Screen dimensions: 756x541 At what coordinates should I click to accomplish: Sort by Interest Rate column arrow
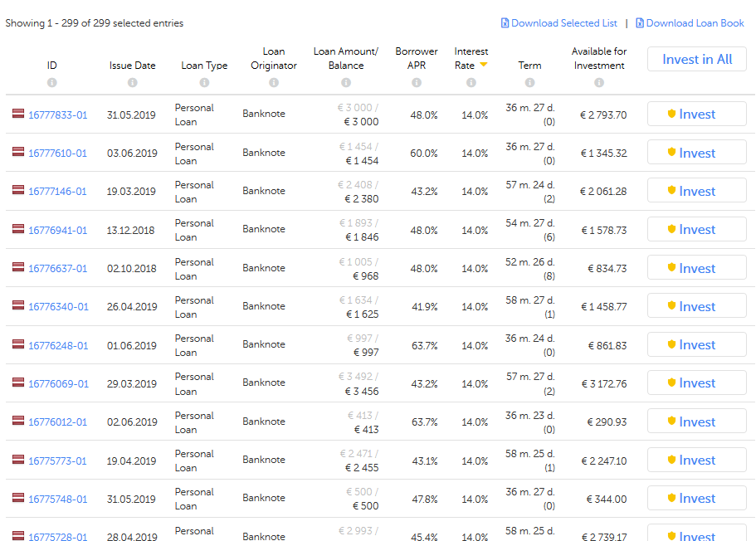coord(483,65)
